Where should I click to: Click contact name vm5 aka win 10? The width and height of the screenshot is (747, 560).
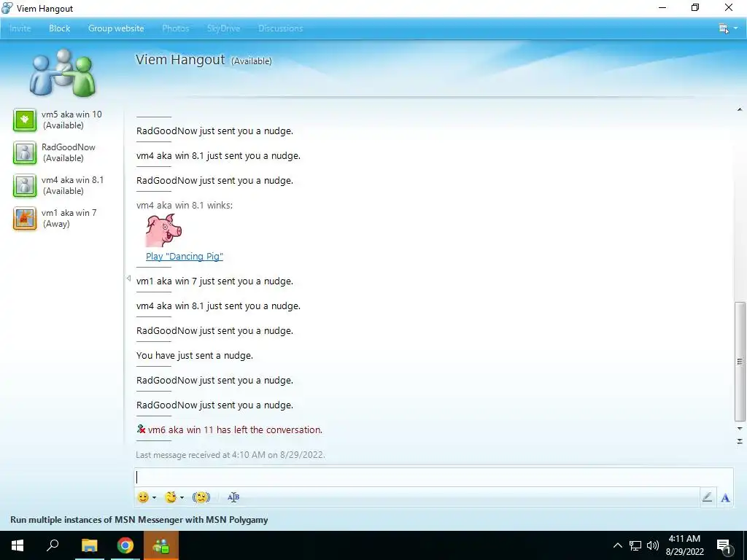click(71, 114)
